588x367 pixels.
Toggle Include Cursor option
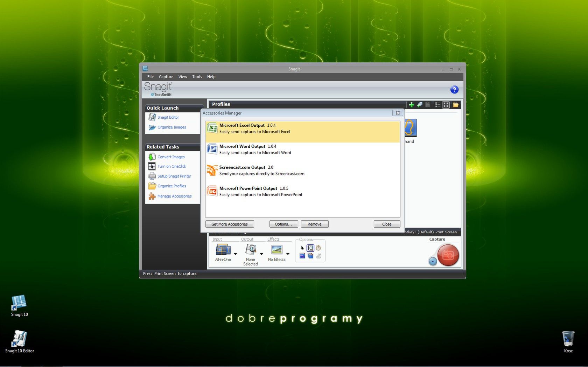click(x=302, y=248)
